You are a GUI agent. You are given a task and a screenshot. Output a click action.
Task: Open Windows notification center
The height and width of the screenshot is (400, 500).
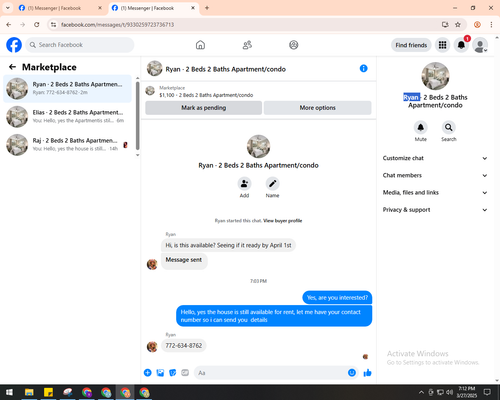click(487, 392)
